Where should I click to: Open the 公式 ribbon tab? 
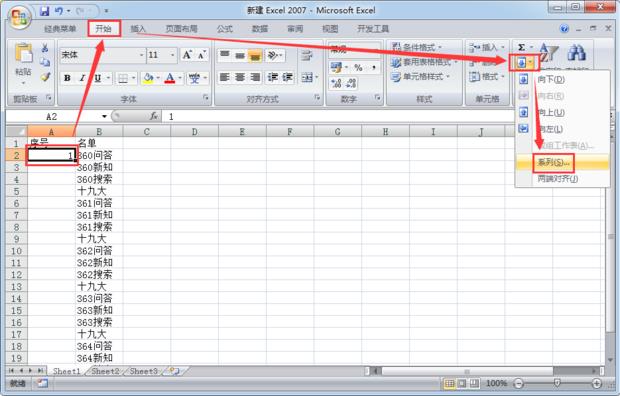(x=224, y=28)
